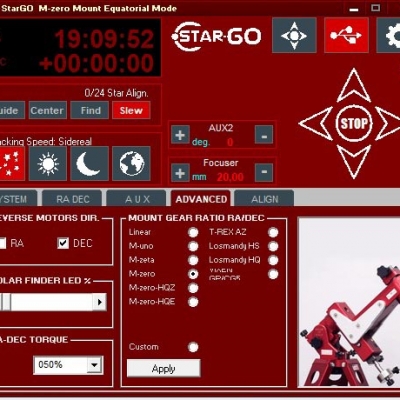This screenshot has height=400, width=400.
Task: Choose the Slew speed button
Action: [131, 110]
